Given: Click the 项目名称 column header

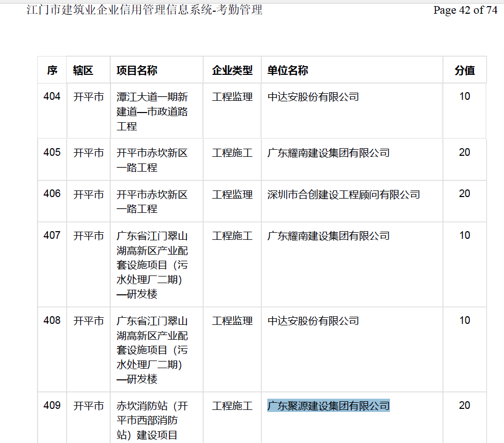Looking at the screenshot, I should [x=136, y=70].
